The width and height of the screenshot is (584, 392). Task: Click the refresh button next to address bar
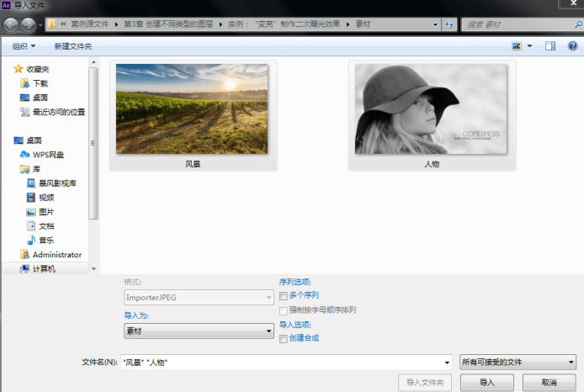click(449, 24)
